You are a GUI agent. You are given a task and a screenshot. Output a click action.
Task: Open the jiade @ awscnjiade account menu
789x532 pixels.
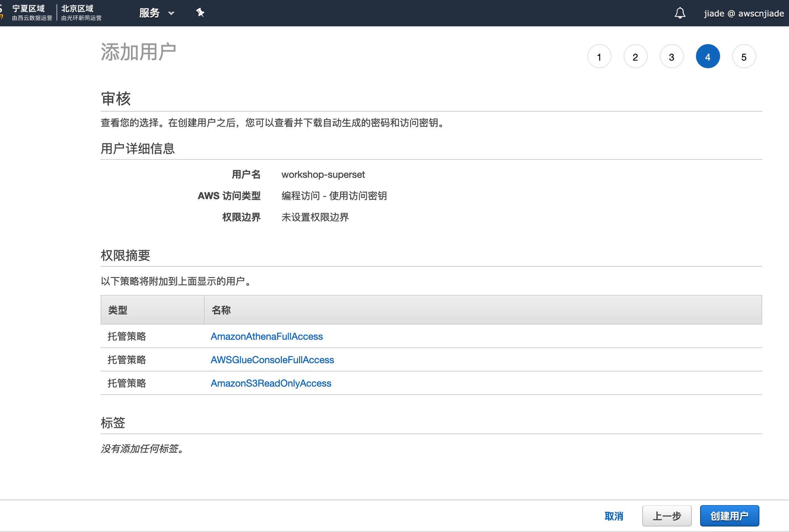click(x=744, y=13)
